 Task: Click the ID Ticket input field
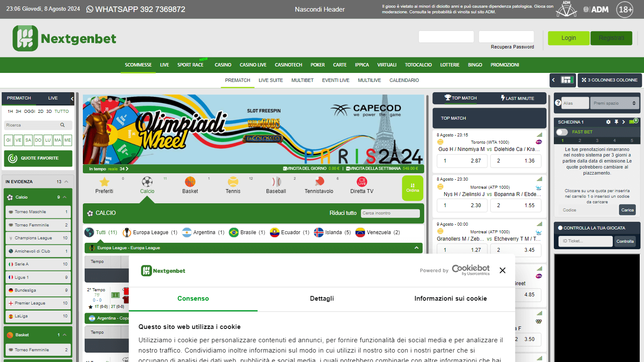click(586, 241)
